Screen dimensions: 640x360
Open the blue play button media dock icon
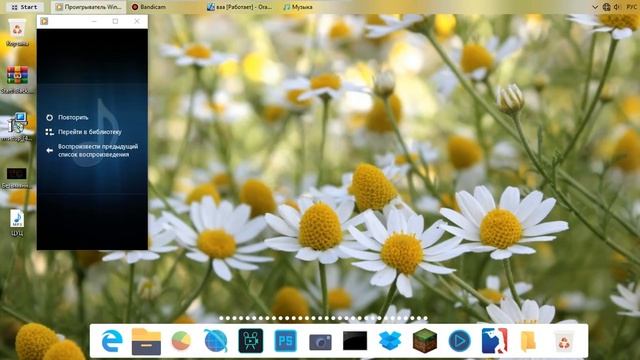[x=460, y=341]
